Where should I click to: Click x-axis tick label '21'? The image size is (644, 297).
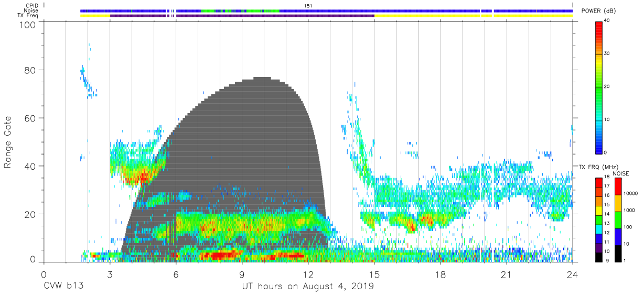(x=507, y=274)
